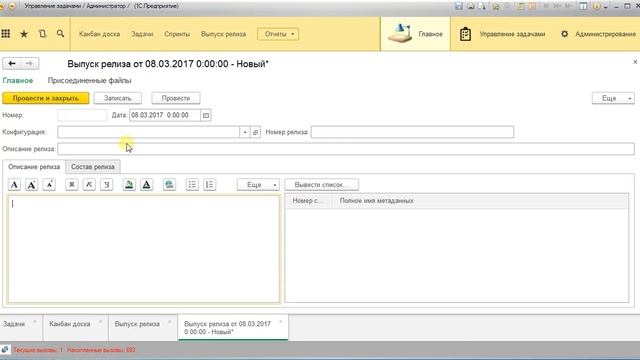Open the Конфигурация item with its open button

256,132
